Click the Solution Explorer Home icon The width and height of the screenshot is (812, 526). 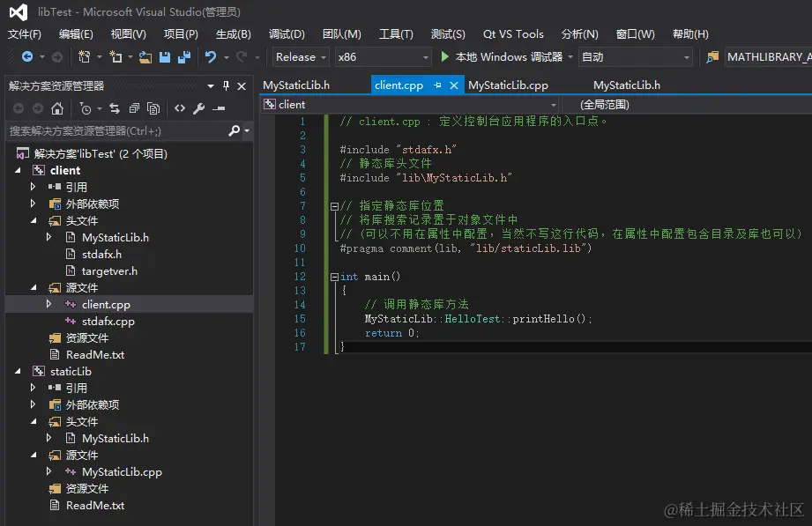tap(57, 108)
